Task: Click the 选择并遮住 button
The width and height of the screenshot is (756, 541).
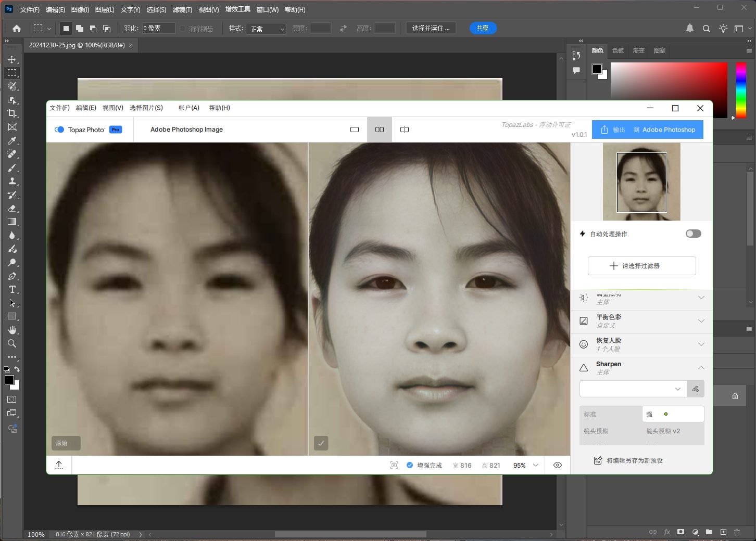Action: pos(431,28)
